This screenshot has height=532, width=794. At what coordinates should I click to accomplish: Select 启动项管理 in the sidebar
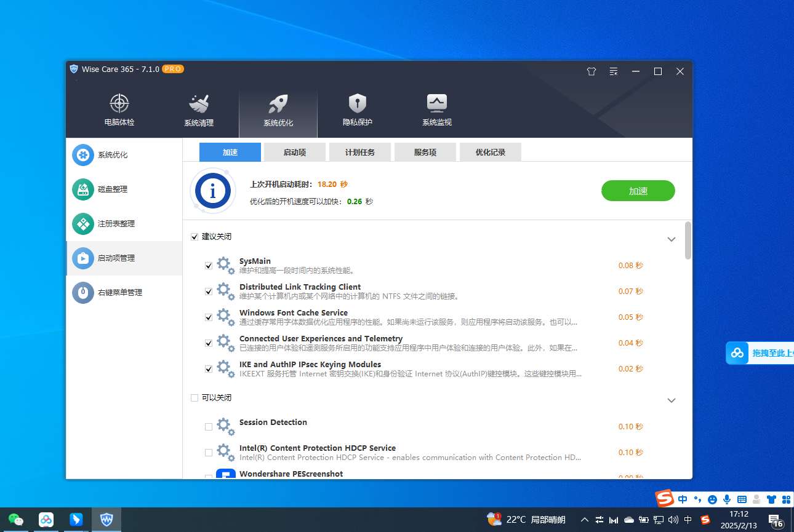124,258
